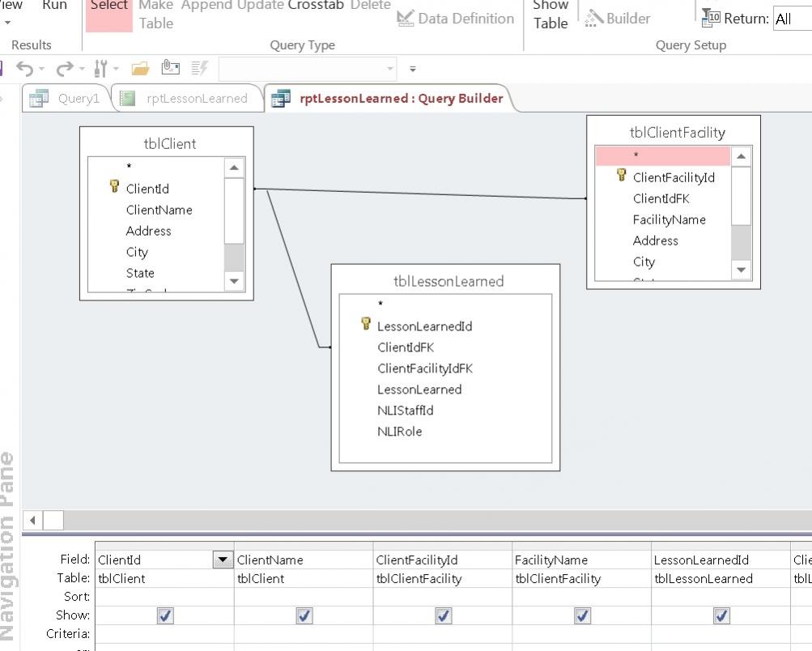Viewport: 812px width, 651px height.
Task: Click the Query1 tab icon
Action: click(39, 98)
